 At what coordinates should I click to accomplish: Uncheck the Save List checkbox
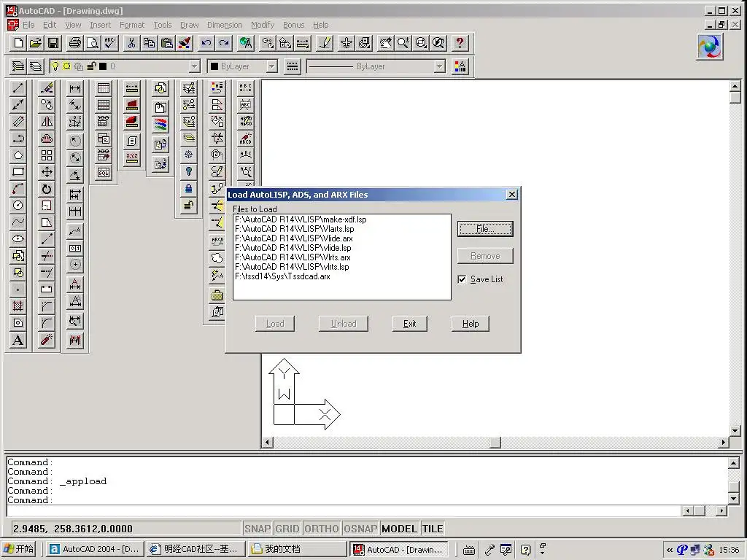coord(462,279)
